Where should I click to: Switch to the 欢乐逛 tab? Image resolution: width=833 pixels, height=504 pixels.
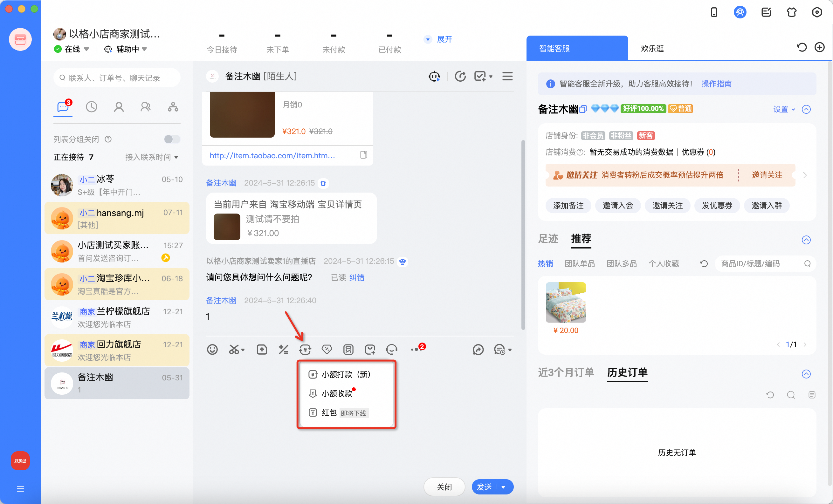[652, 48]
